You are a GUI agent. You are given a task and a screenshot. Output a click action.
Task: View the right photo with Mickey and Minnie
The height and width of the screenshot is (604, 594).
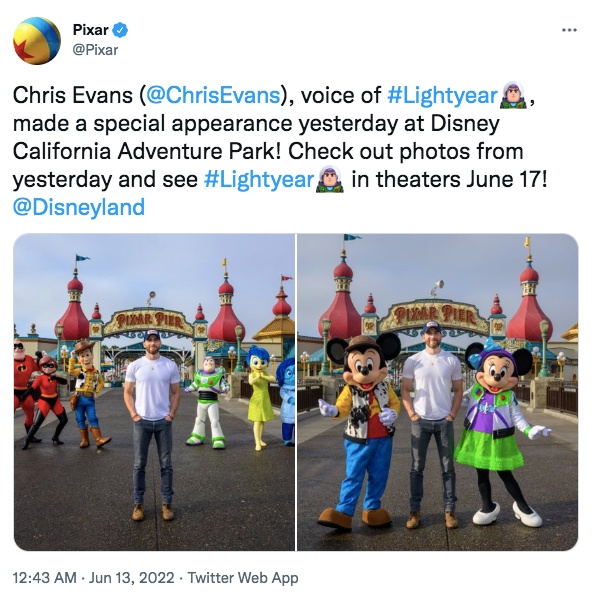437,392
